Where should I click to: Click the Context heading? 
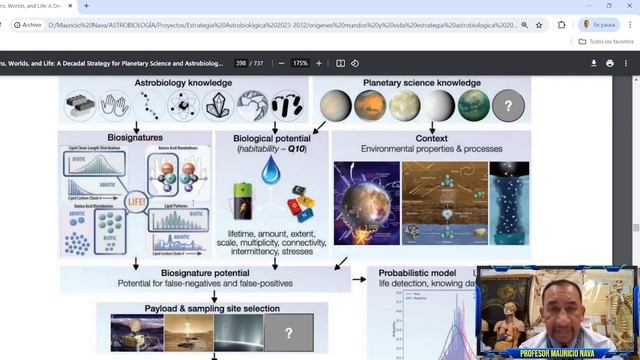pos(431,138)
